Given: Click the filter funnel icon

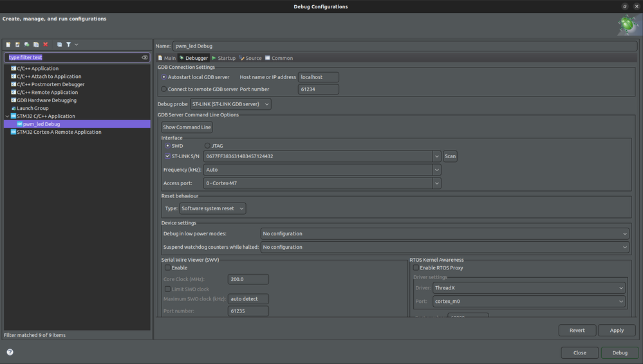Looking at the screenshot, I should 68,44.
